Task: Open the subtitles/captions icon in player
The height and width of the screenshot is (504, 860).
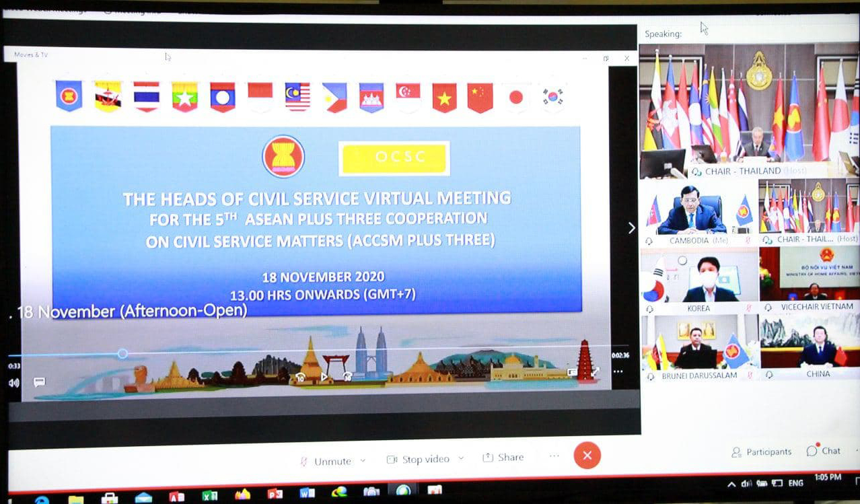Action: click(x=39, y=382)
